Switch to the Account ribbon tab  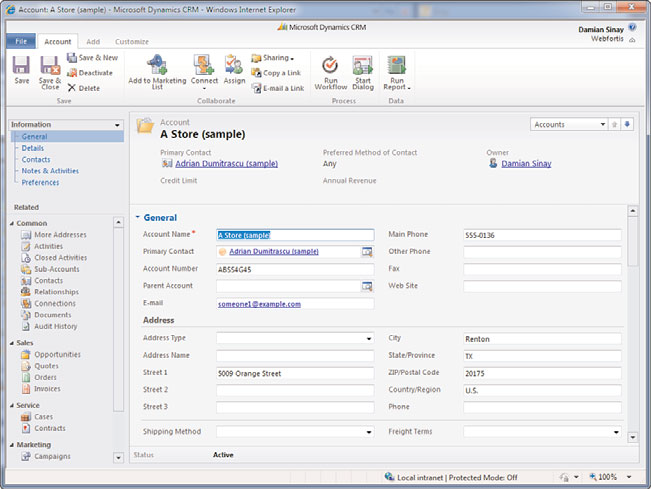coord(58,42)
